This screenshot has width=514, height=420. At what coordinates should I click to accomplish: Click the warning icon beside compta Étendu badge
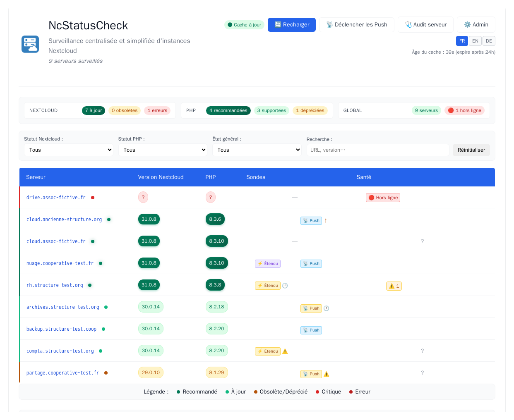pos(285,351)
